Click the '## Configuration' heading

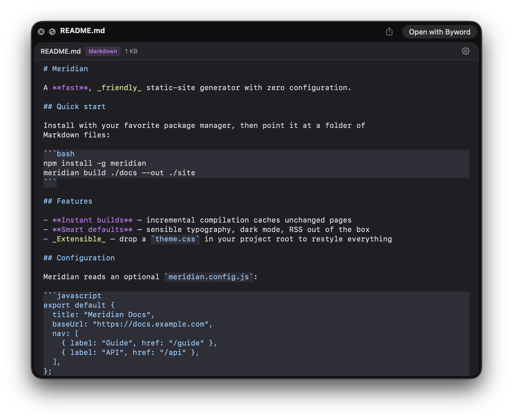tap(79, 258)
